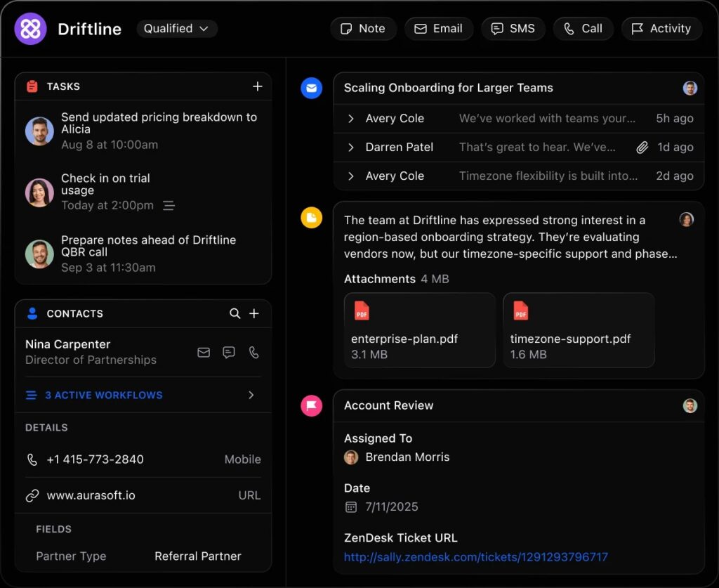Send an SMS
This screenshot has width=719, height=588.
(513, 28)
